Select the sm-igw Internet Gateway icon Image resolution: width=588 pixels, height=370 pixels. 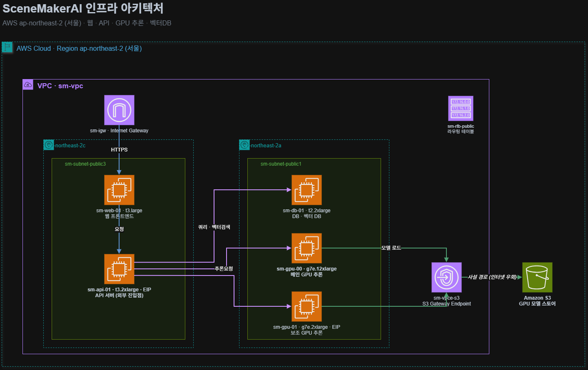click(x=119, y=110)
